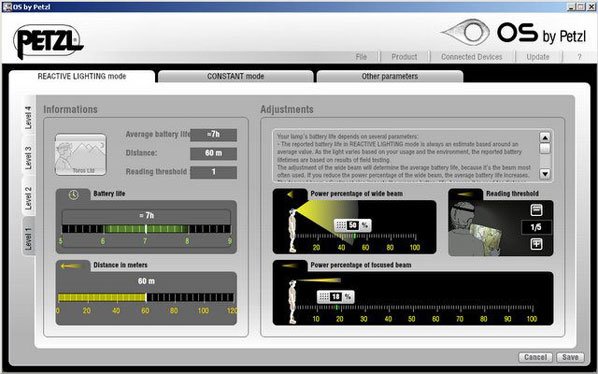The height and width of the screenshot is (374, 598).
Task: Click the focused beam 18% value field
Action: pos(336,297)
